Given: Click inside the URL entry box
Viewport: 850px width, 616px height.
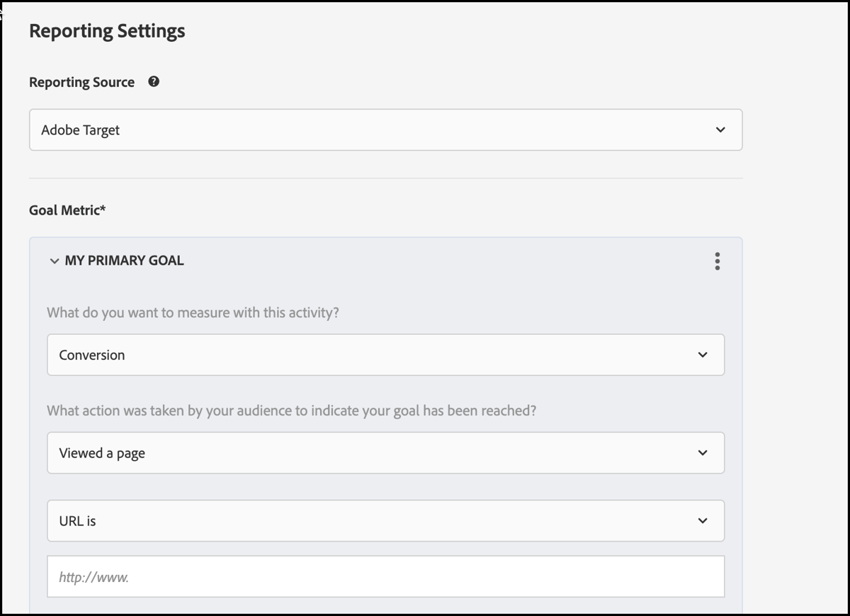Looking at the screenshot, I should (385, 576).
